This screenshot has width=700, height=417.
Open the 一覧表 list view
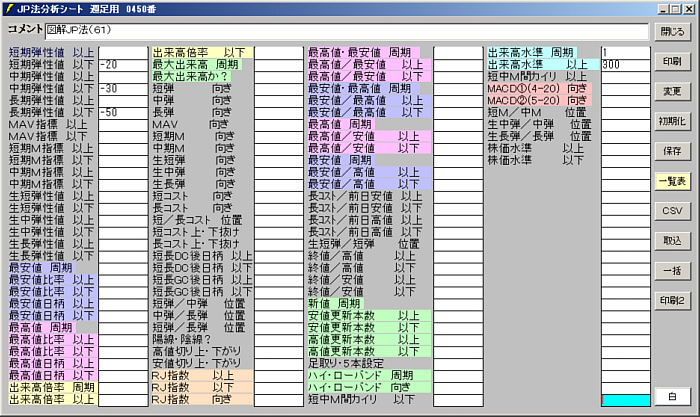pos(673,181)
